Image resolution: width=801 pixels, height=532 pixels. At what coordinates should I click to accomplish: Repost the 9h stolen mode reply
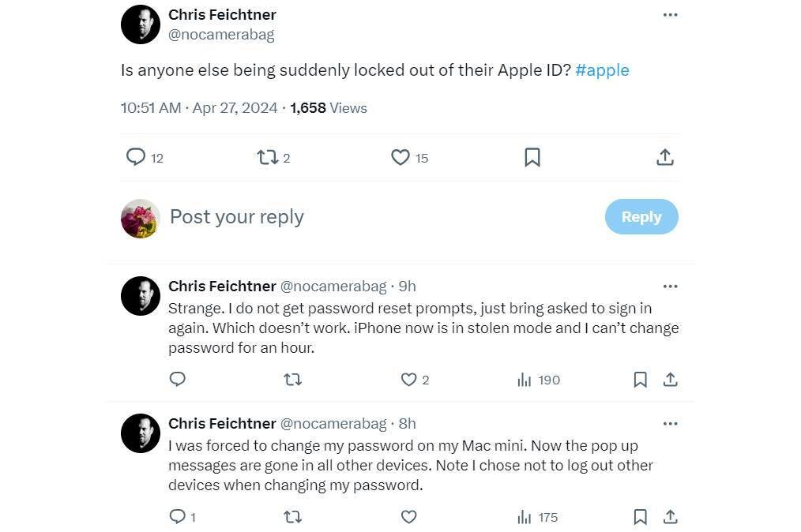point(292,380)
